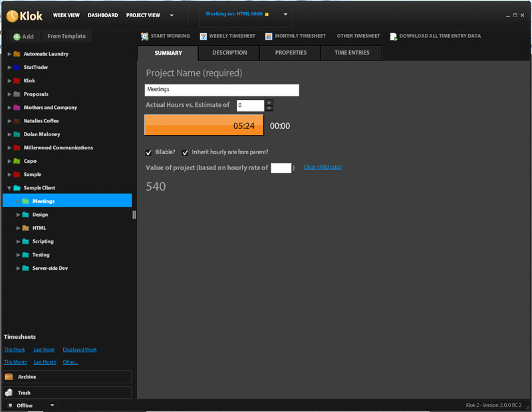
Task: Expand the Server-side Dev subproject arrow
Action: 19,268
